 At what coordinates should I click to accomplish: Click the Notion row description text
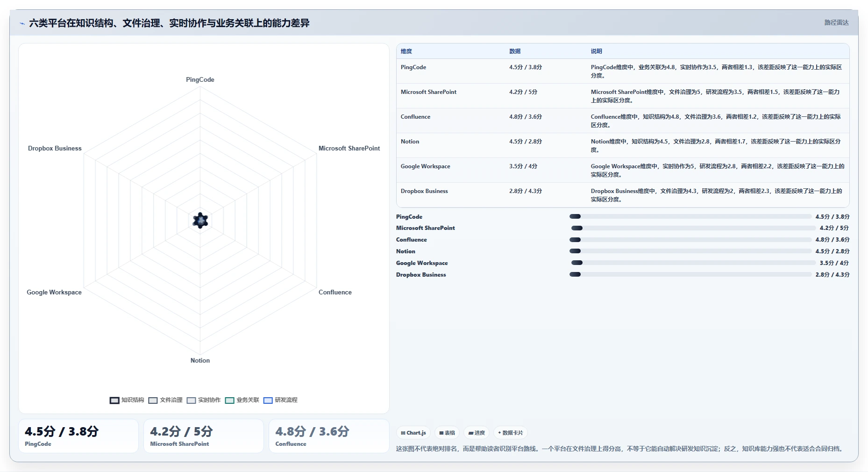(x=716, y=146)
